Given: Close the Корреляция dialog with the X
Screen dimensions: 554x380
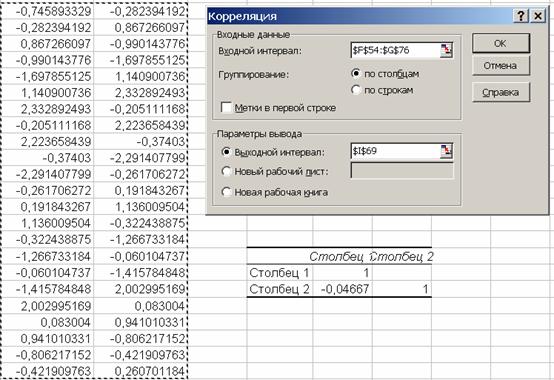Looking at the screenshot, I should (538, 16).
